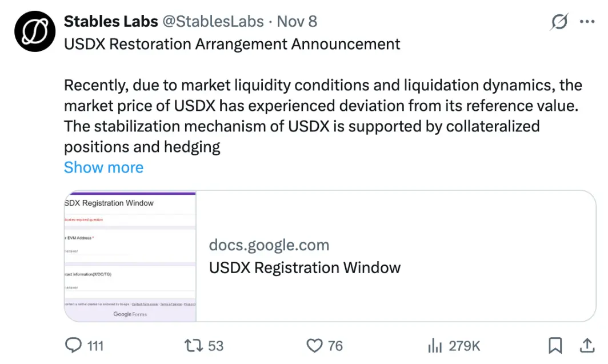
Task: Click the reply speech bubble icon
Action: coord(74,346)
